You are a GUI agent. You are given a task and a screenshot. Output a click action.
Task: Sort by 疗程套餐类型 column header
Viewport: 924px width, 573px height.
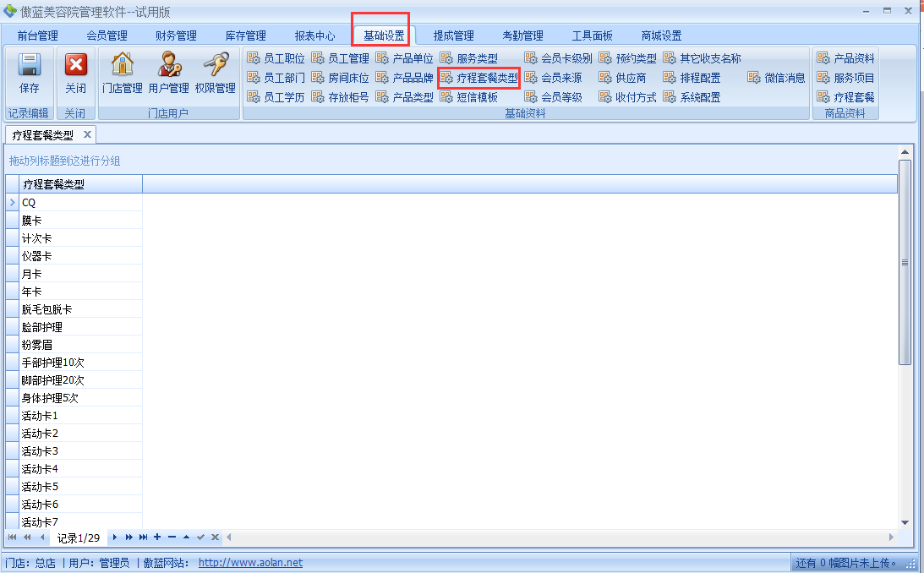point(80,184)
